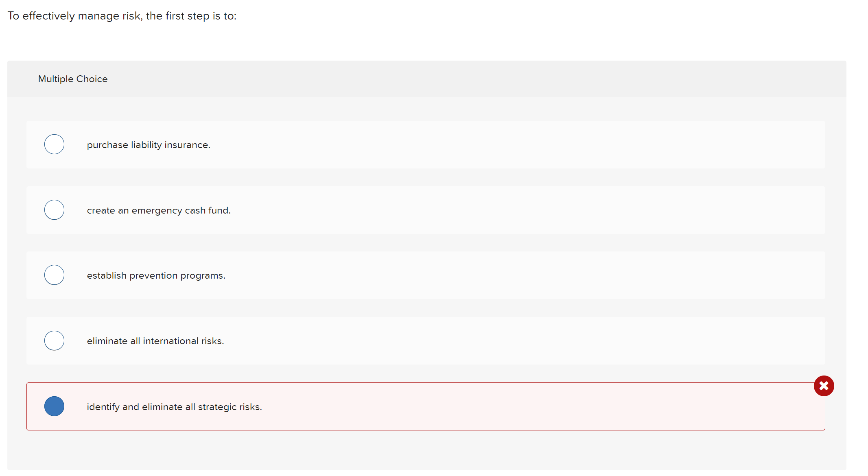Click the 'purchase liability insurance.' answer text
The image size is (868, 476).
click(149, 145)
